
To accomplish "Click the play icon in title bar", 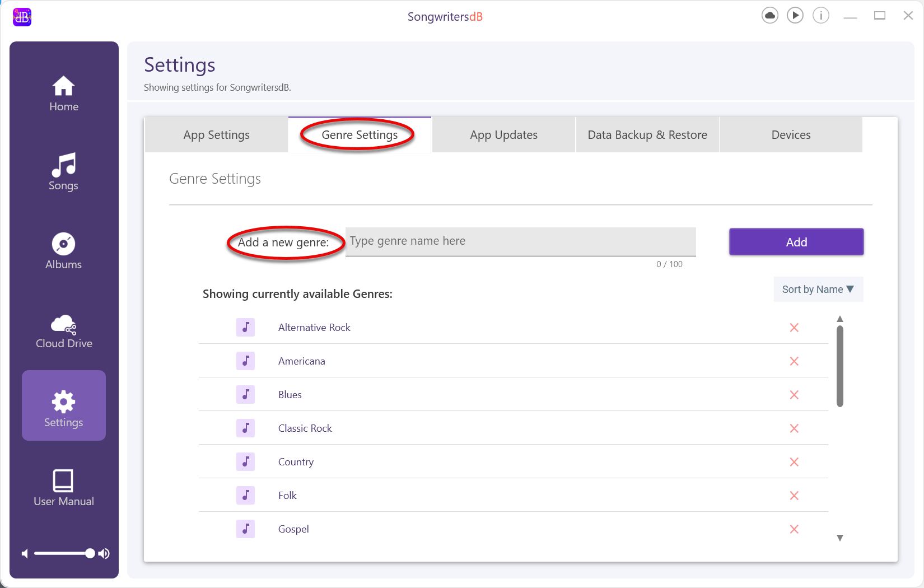I will (x=795, y=16).
